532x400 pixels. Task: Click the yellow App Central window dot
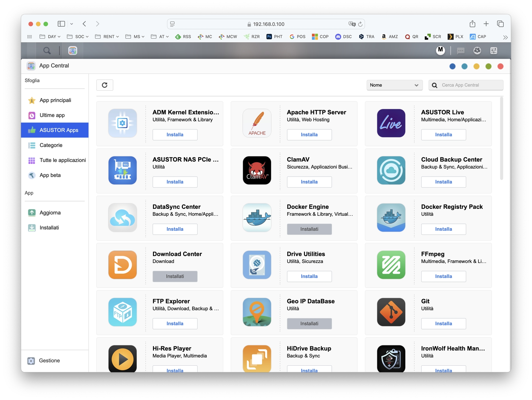[476, 67]
